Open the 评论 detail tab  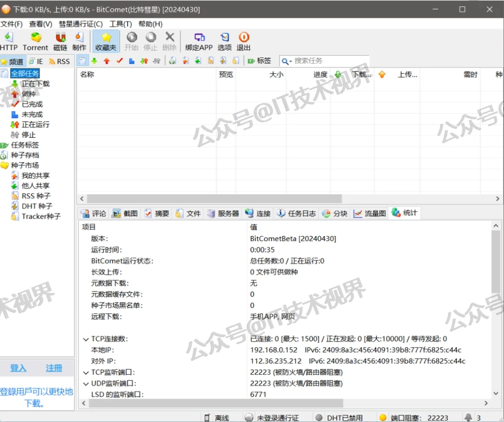pyautogui.click(x=94, y=213)
